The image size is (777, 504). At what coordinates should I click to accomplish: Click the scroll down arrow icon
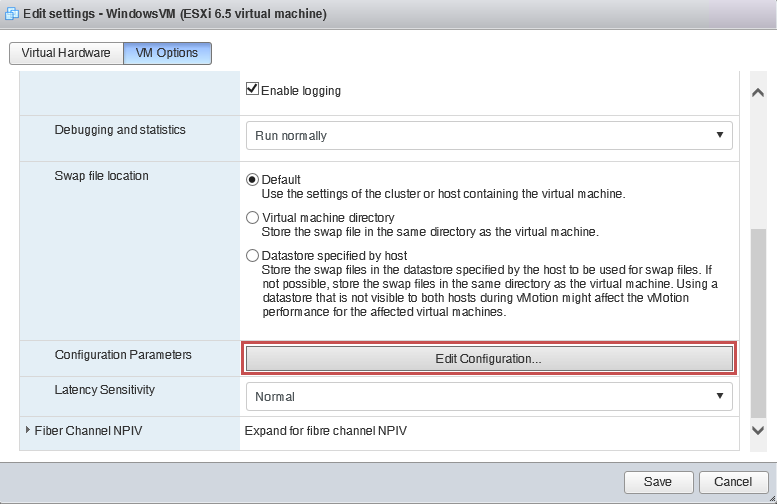point(758,430)
